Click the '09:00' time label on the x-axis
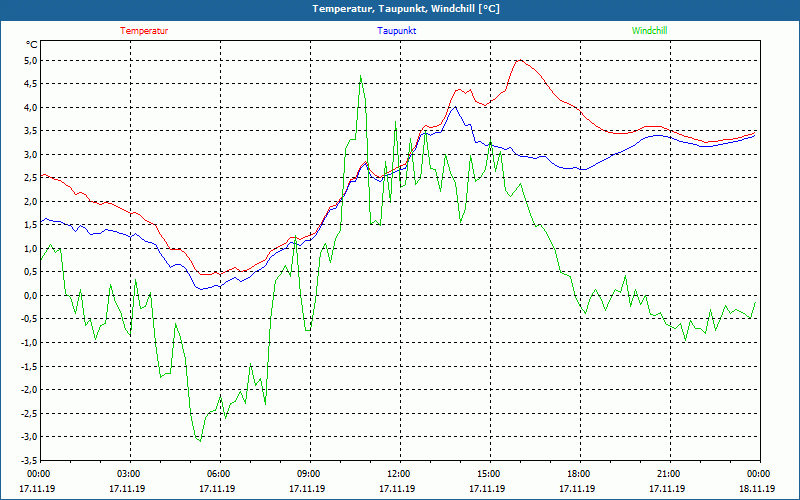The width and height of the screenshot is (800, 500). coord(310,474)
